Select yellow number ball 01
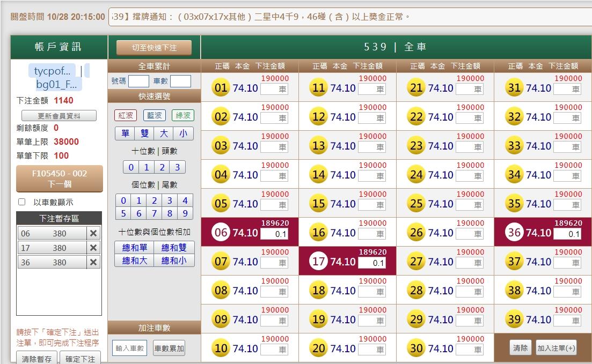The height and width of the screenshot is (364, 592). tap(221, 87)
